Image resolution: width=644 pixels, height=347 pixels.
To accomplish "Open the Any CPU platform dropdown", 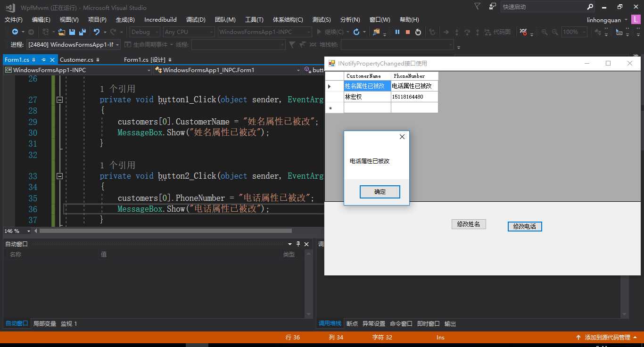I will [189, 32].
